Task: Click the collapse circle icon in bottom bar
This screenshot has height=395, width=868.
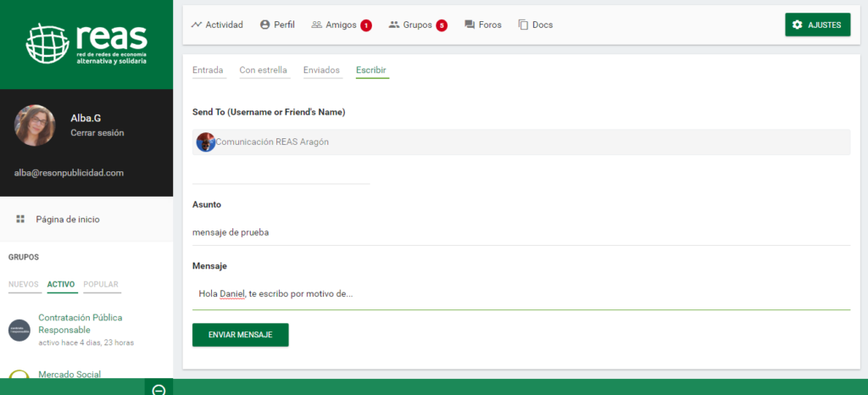Action: click(159, 389)
